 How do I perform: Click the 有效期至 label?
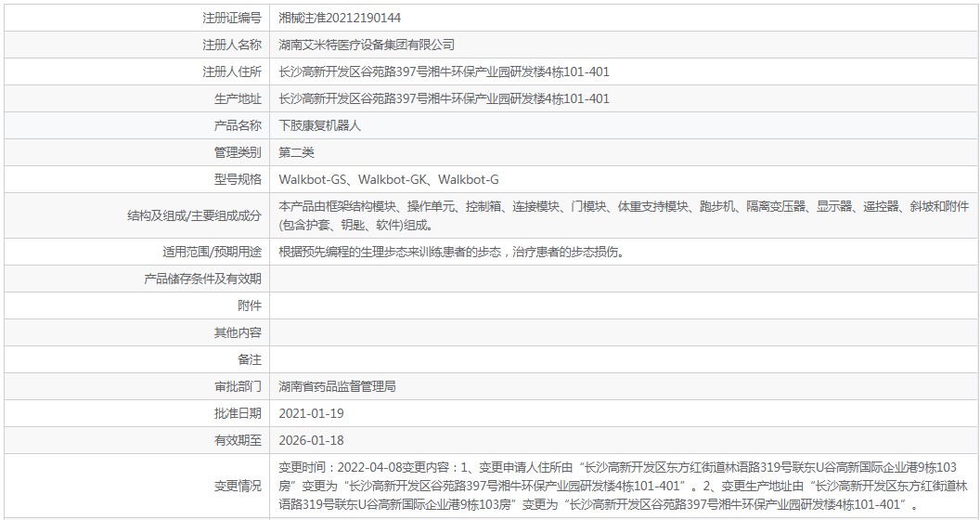click(x=238, y=440)
